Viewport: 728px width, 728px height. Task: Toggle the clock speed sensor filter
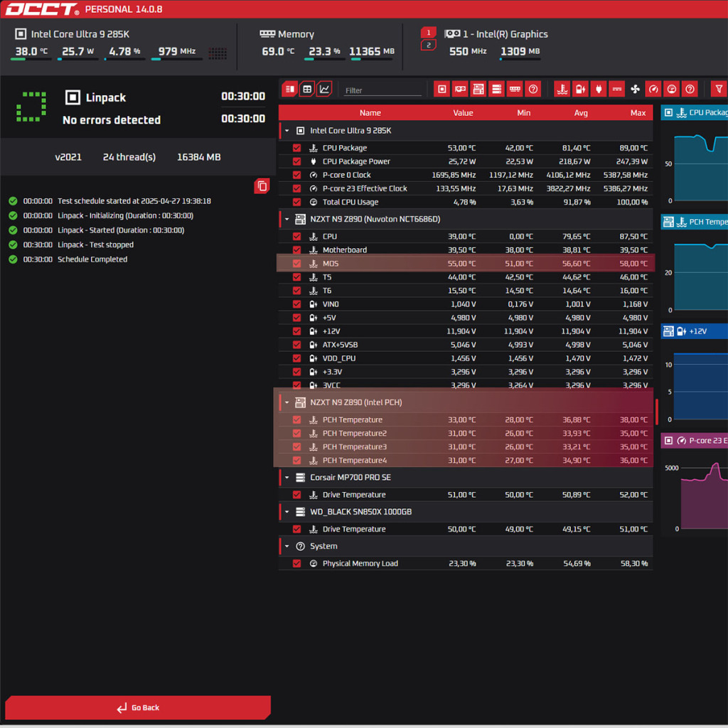coord(654,89)
